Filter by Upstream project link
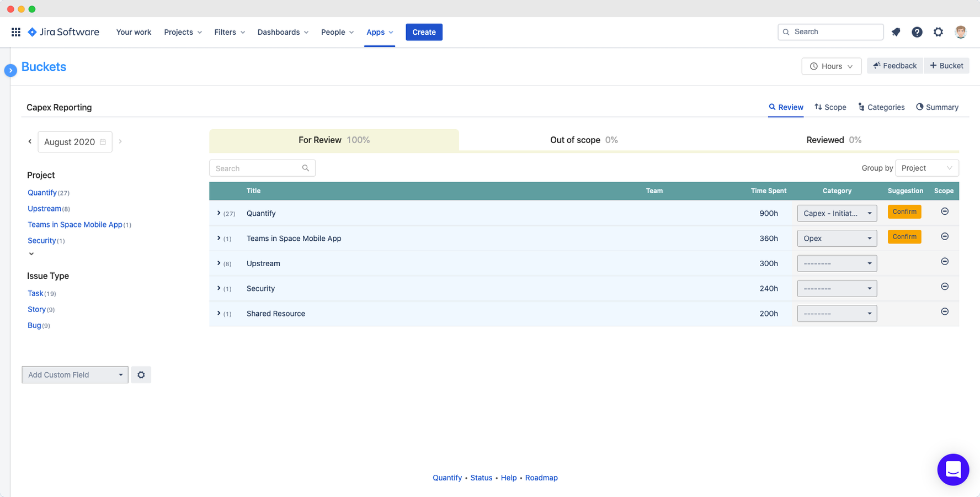Viewport: 980px width, 497px height. pos(44,209)
